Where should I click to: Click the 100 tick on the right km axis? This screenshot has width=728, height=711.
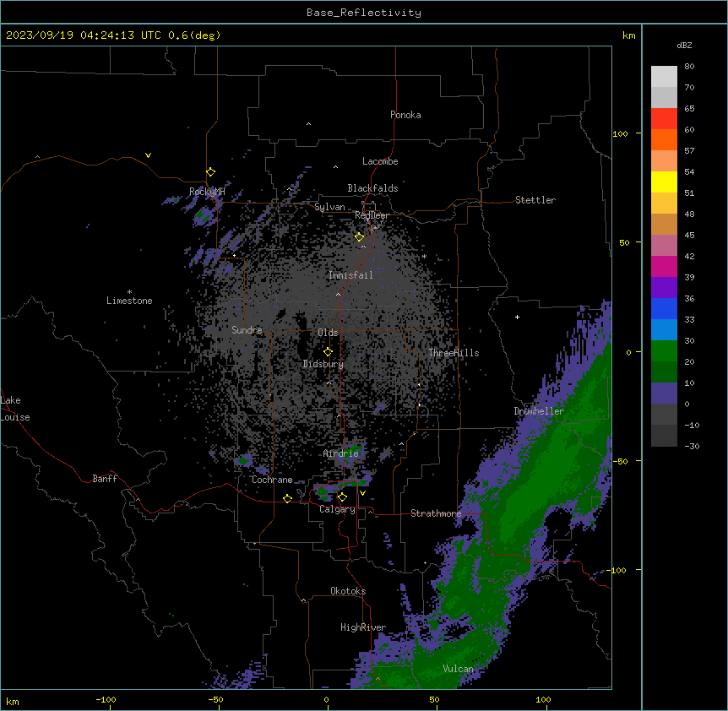pyautogui.click(x=620, y=133)
